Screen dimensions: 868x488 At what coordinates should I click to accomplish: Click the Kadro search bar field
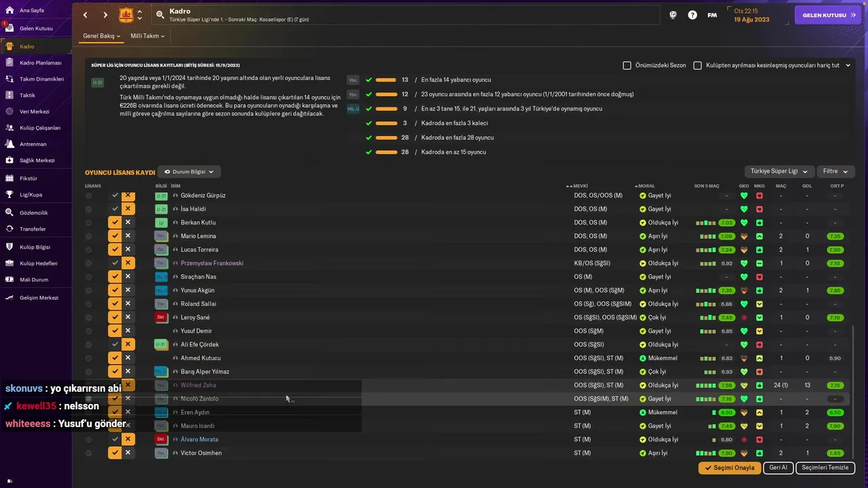[405, 15]
